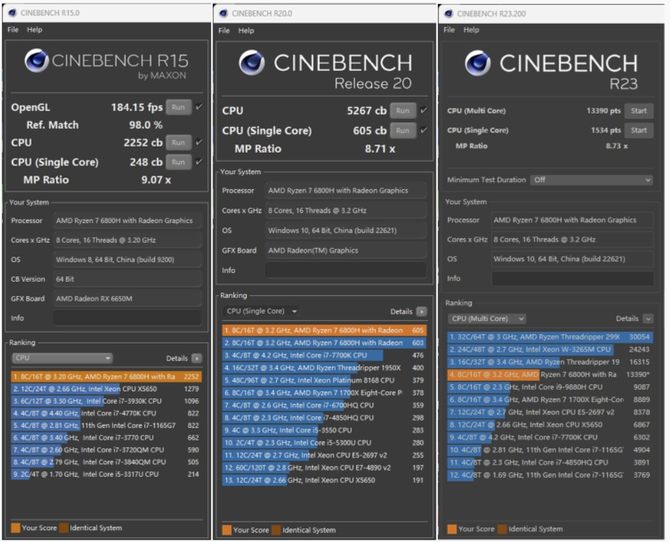This screenshot has height=542, width=670.
Task: Select R15 ranking row Xeon X5650 1279
Action: [106, 389]
